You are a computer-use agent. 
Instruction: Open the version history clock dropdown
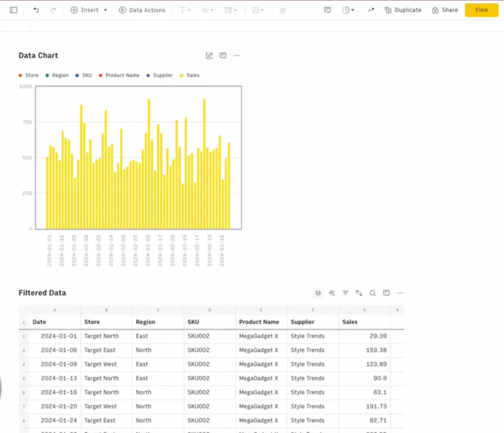[348, 10]
